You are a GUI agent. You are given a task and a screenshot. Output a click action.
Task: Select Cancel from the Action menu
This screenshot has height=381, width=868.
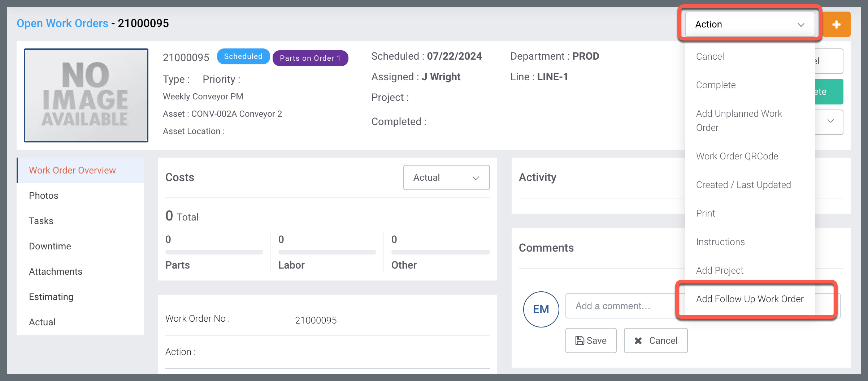710,56
